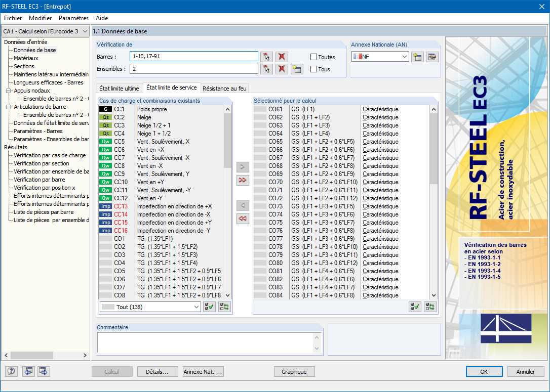Click the new set icon beside Ensembles

pyautogui.click(x=297, y=69)
